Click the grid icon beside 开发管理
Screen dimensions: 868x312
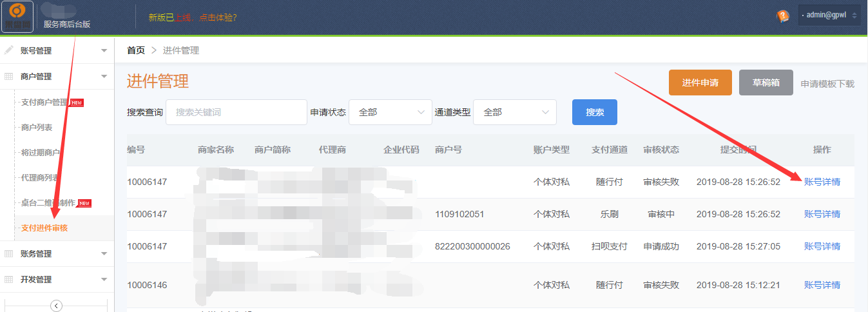pos(9,280)
